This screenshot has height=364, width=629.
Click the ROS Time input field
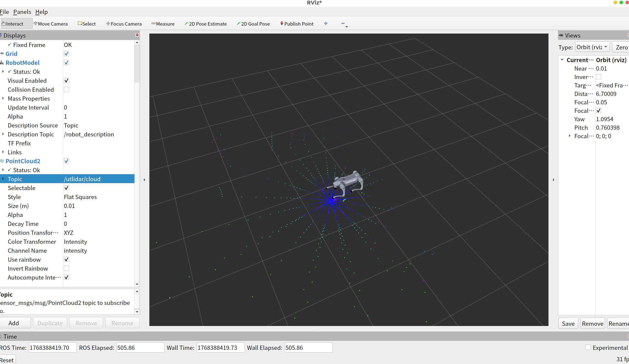coord(52,348)
